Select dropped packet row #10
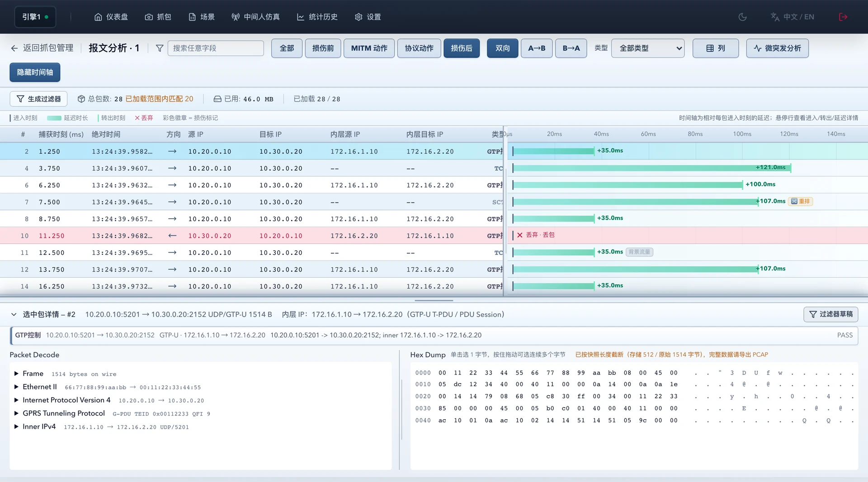The width and height of the screenshot is (868, 482). pyautogui.click(x=251, y=235)
